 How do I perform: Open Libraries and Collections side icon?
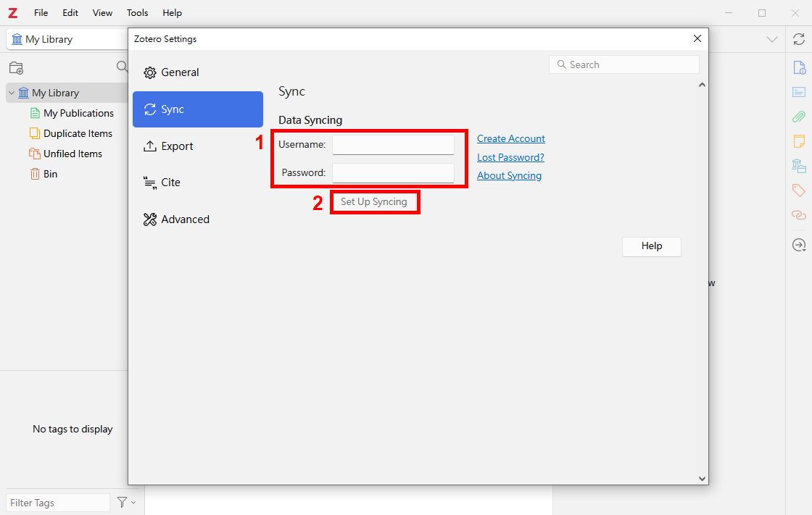[x=798, y=166]
